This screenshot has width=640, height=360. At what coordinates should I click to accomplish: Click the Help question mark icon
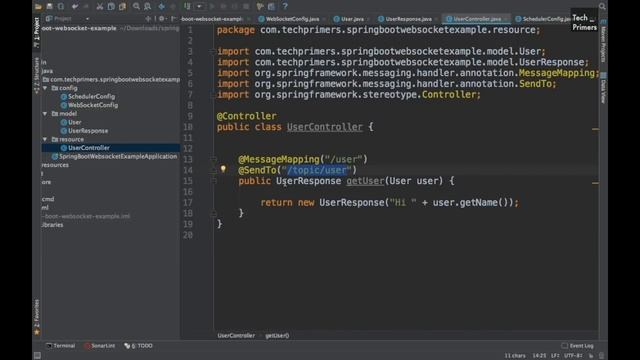coord(285,7)
